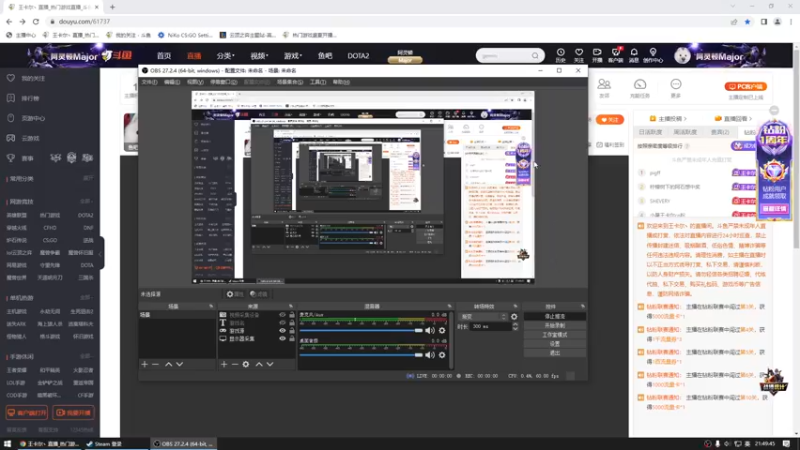
Task: Click 停止推流 button in OBS controls
Action: [555, 316]
